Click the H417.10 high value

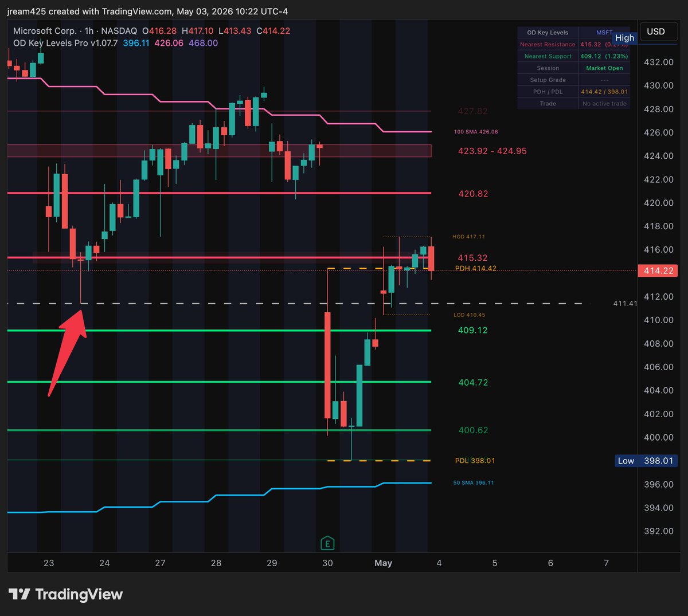pyautogui.click(x=197, y=31)
